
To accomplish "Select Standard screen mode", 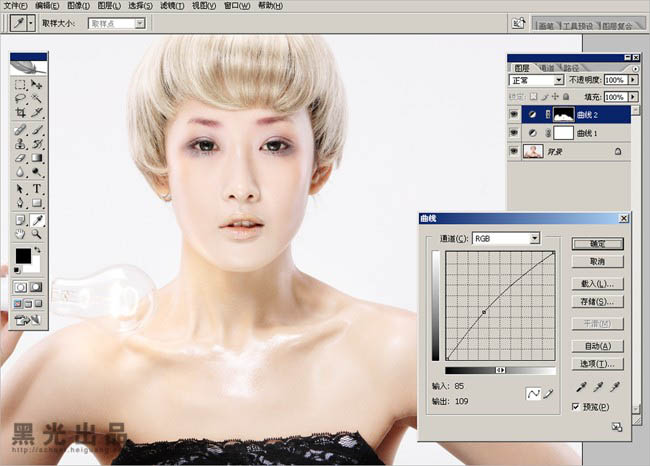I will click(x=18, y=304).
